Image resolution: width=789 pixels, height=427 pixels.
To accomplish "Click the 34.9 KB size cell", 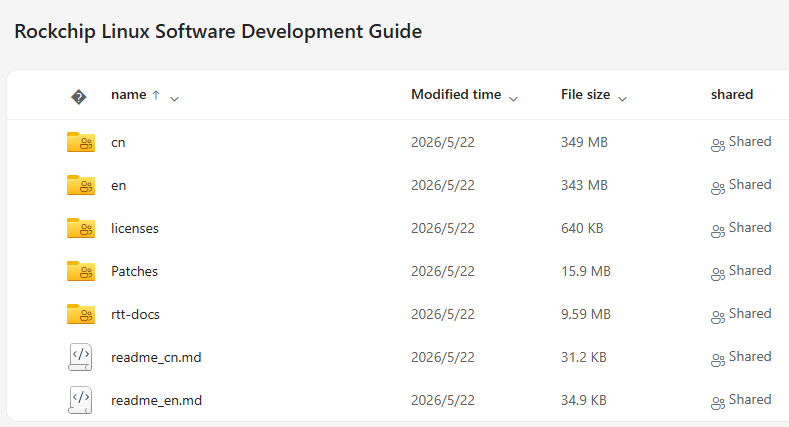I will coord(584,400).
